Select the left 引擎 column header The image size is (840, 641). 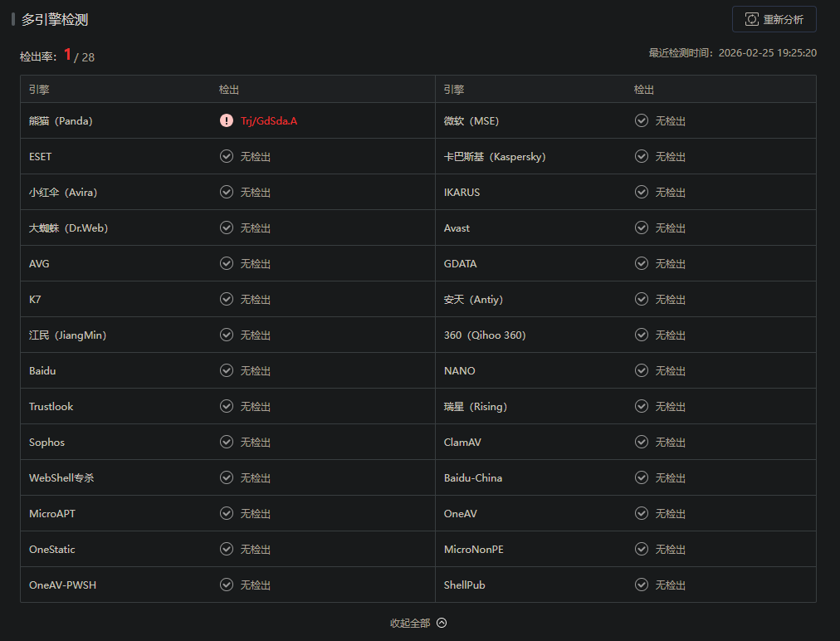39,90
